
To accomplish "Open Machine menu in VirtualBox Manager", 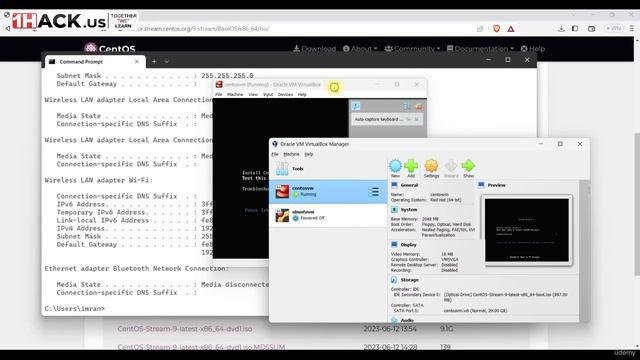I will (x=291, y=154).
